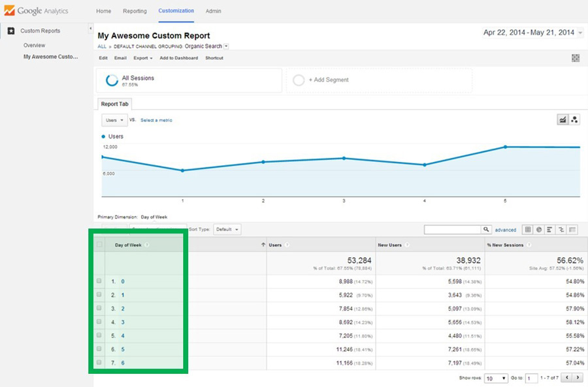Screen dimensions: 588x387
Task: Click Add to Dashboard button
Action: point(178,58)
